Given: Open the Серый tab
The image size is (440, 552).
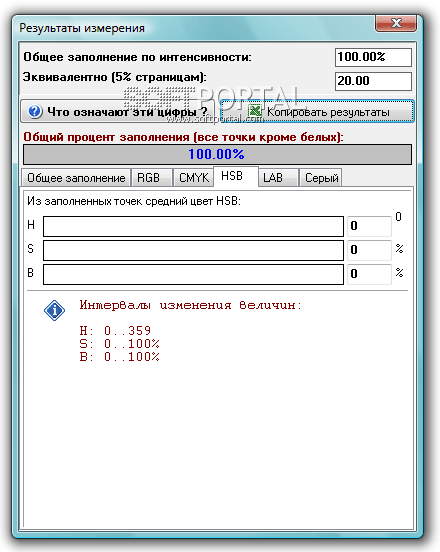Looking at the screenshot, I should (321, 178).
